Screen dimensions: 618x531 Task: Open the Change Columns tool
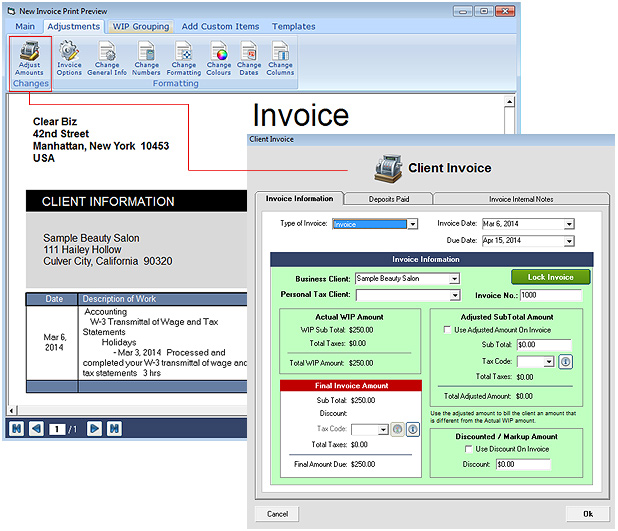pos(280,58)
